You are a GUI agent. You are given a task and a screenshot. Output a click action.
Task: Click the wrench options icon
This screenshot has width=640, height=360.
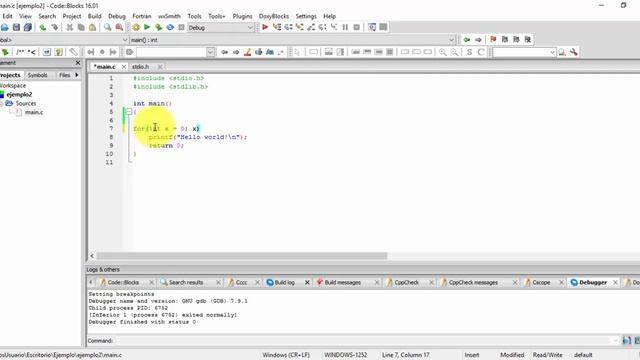(x=573, y=52)
